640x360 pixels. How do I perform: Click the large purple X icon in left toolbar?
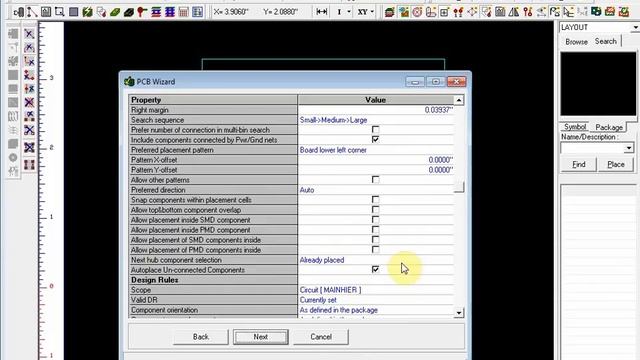point(29,102)
